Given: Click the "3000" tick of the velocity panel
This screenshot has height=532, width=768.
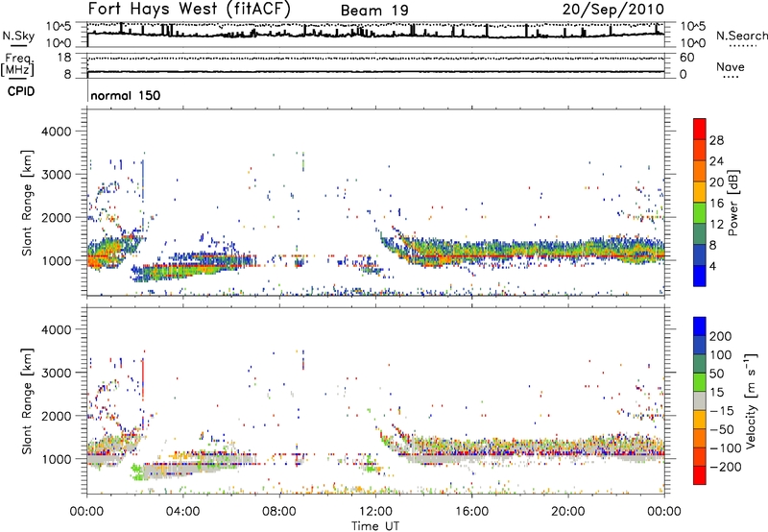Looking at the screenshot, I should (x=56, y=373).
